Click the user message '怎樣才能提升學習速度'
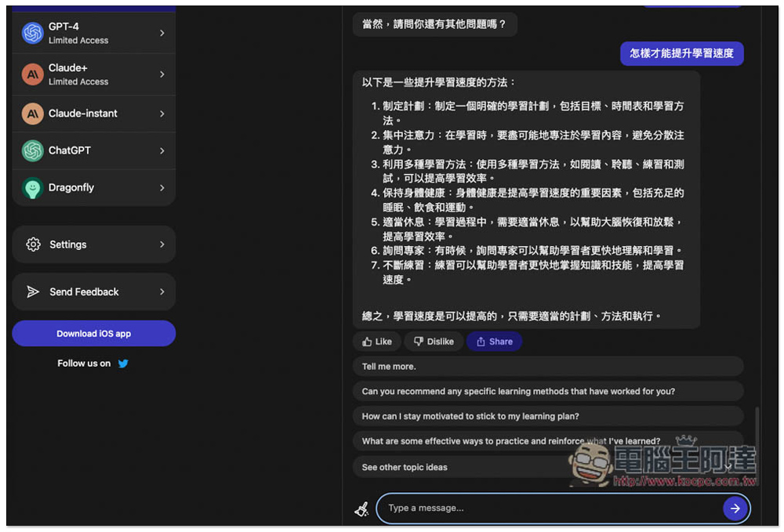Viewport: 784px width, 532px height. click(x=681, y=53)
